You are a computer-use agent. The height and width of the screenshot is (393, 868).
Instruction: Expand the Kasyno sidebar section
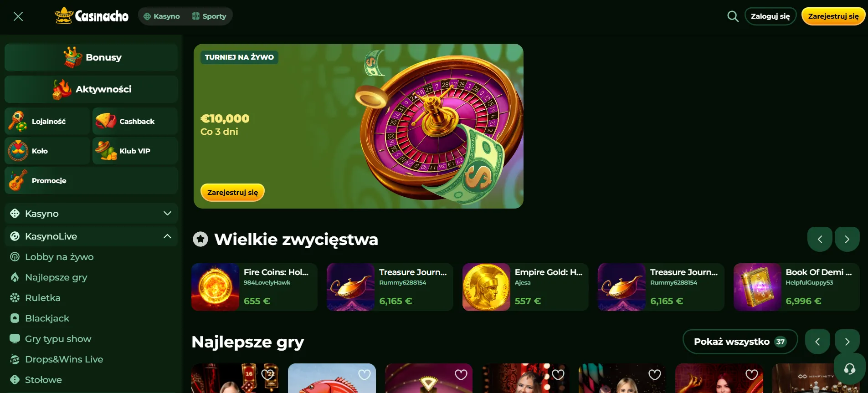[x=91, y=214]
